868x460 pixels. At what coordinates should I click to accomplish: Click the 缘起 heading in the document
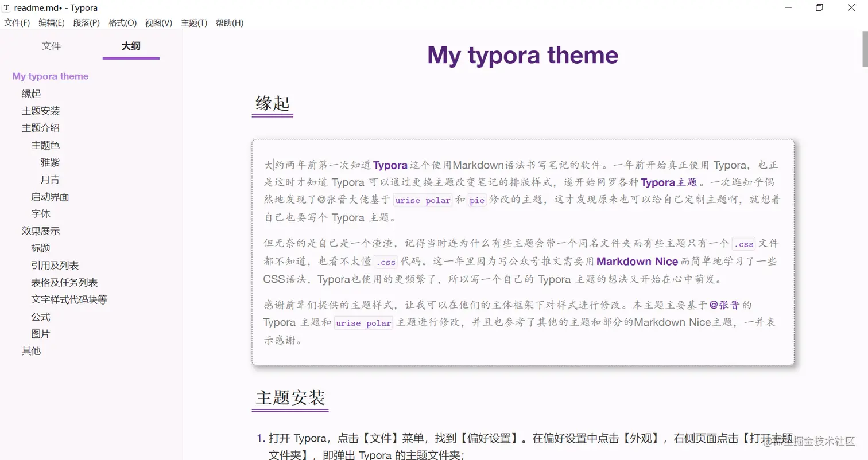pyautogui.click(x=273, y=104)
